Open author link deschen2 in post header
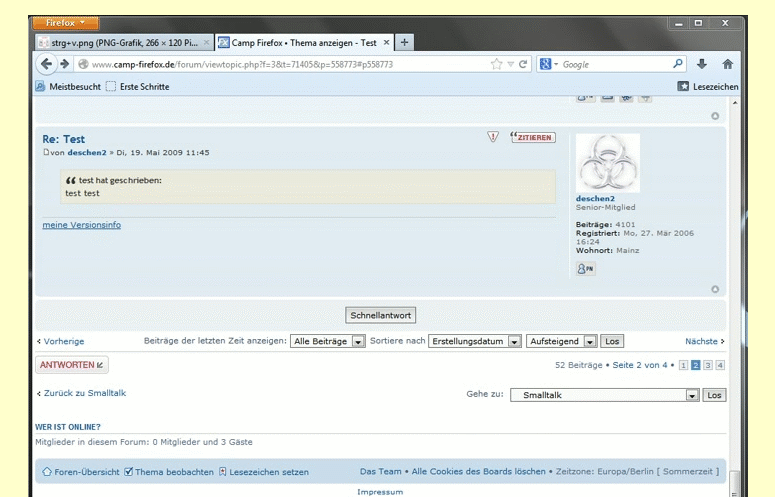775x497 pixels. pos(87,153)
